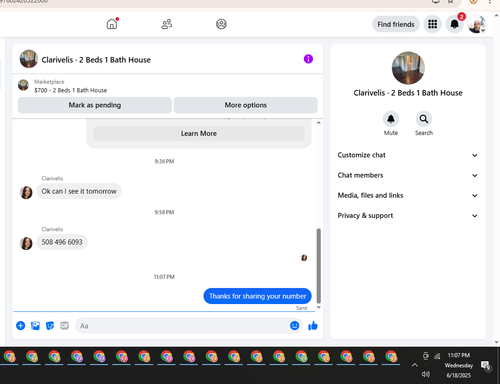This screenshot has height=384, width=500.
Task: Expand Media, files and links section
Action: click(x=408, y=196)
